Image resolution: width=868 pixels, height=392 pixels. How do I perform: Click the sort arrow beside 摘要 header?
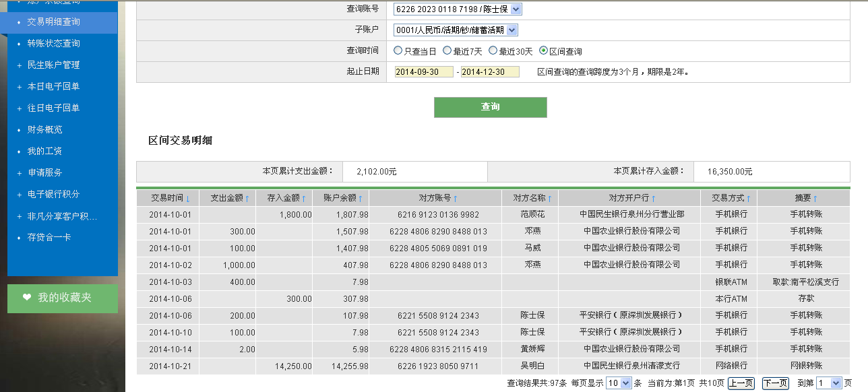[815, 199]
